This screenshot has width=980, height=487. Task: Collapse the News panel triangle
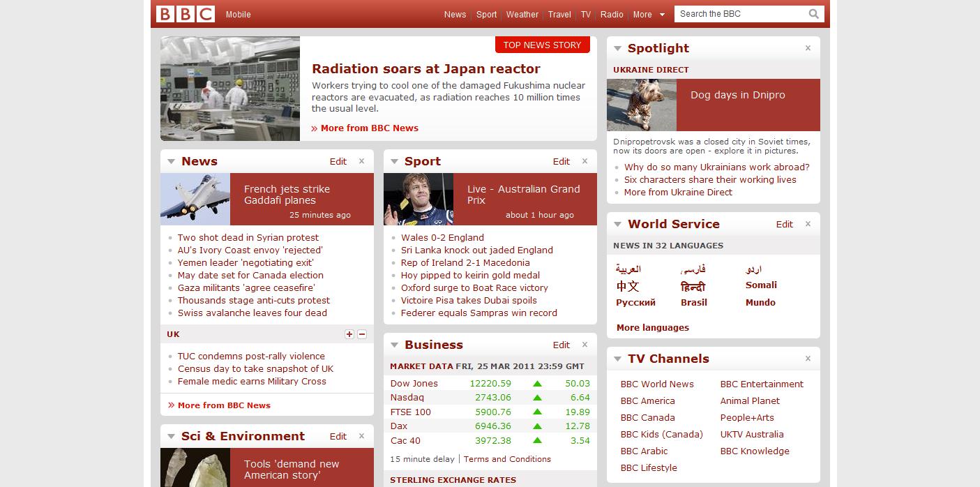coord(171,161)
